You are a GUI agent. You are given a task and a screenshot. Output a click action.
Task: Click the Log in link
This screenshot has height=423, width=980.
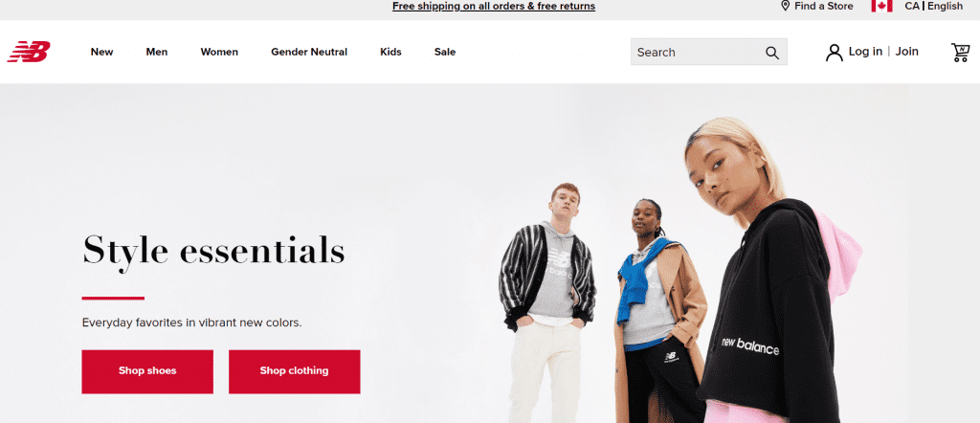tap(865, 52)
